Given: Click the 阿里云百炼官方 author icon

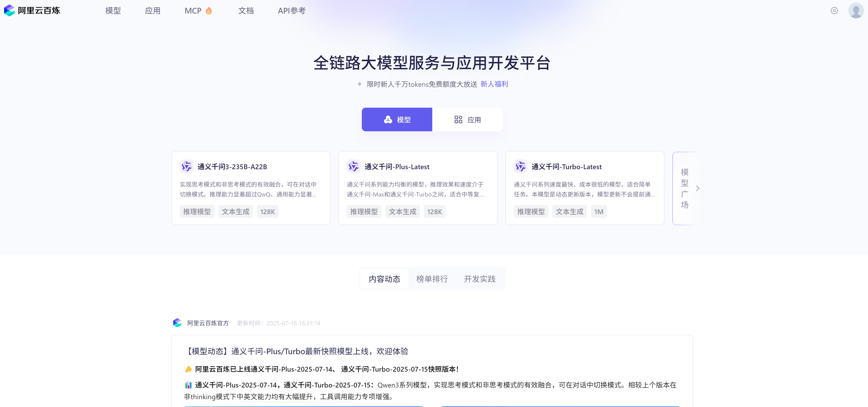Looking at the screenshot, I should 177,323.
